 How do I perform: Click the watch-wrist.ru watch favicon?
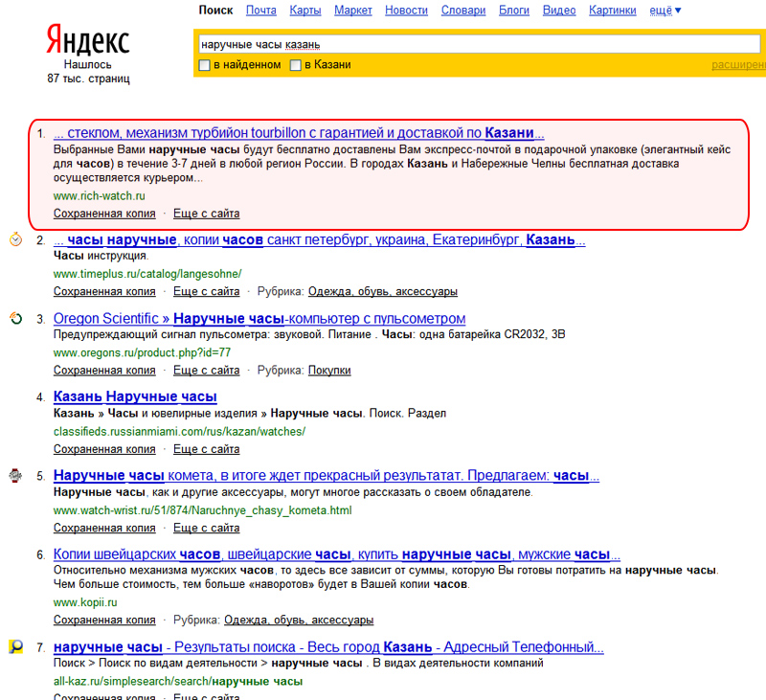[16, 475]
